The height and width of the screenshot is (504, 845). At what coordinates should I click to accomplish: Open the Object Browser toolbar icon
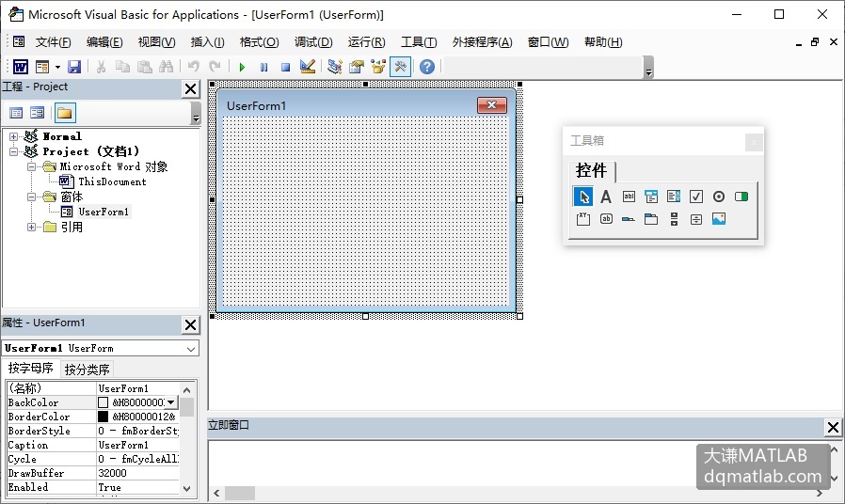tap(378, 67)
